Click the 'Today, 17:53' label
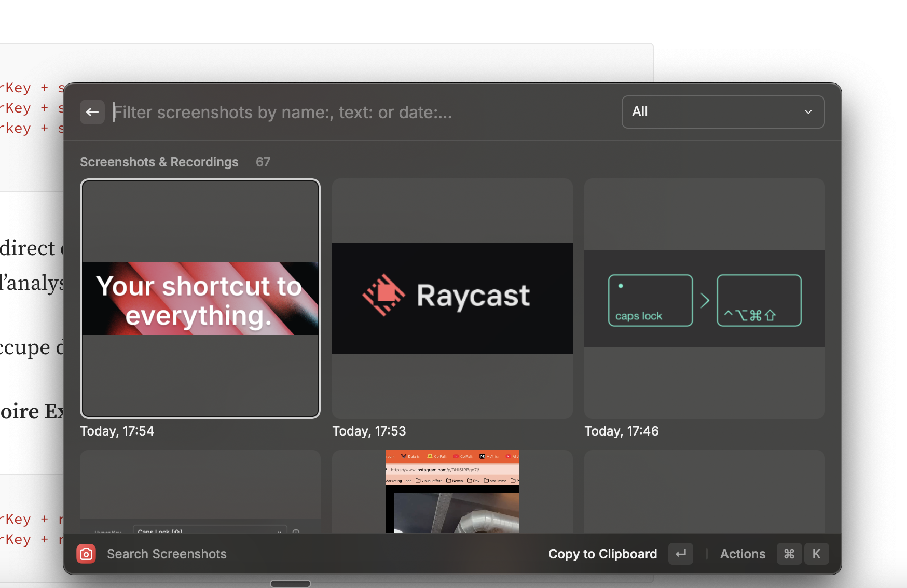Viewport: 907px width, 588px height. coord(369,431)
